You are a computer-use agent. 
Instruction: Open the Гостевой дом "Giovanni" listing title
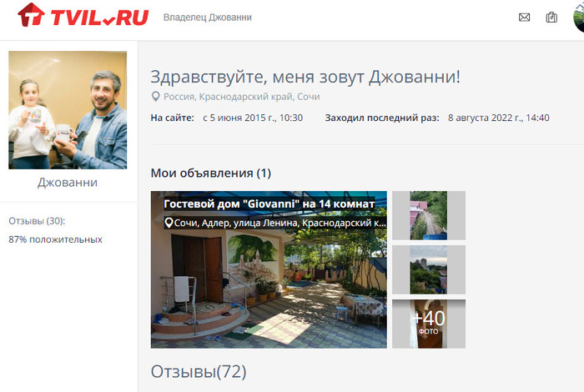269,204
